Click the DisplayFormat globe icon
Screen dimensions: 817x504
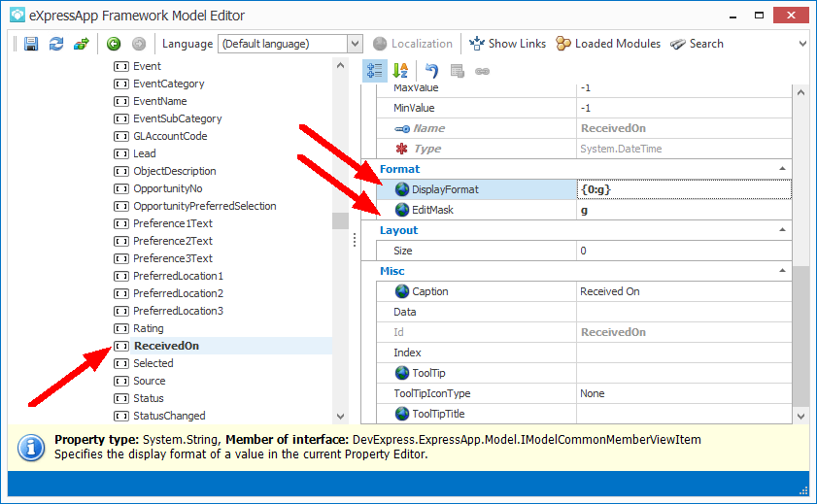point(402,189)
